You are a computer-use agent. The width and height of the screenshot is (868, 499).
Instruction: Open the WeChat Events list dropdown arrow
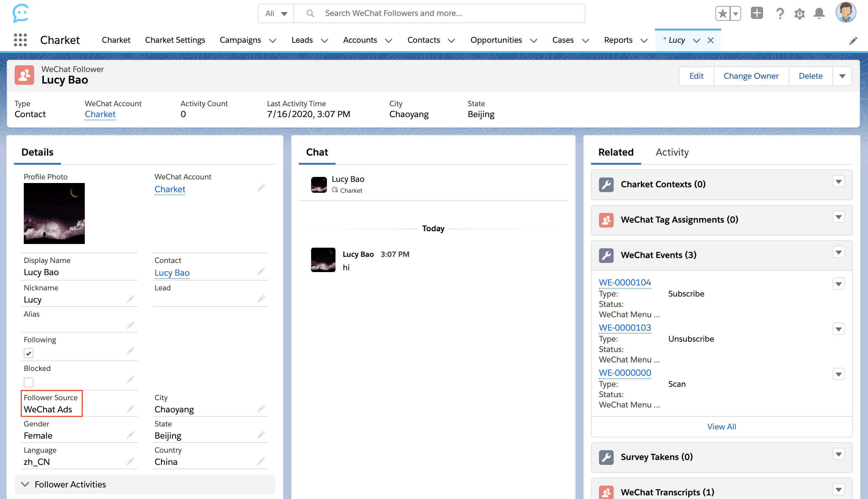838,253
